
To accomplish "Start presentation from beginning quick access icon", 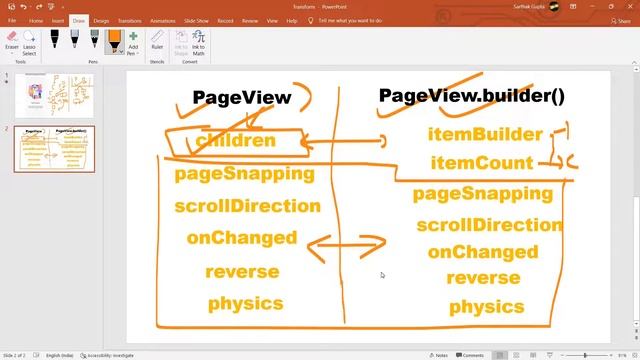I will 51,7.
